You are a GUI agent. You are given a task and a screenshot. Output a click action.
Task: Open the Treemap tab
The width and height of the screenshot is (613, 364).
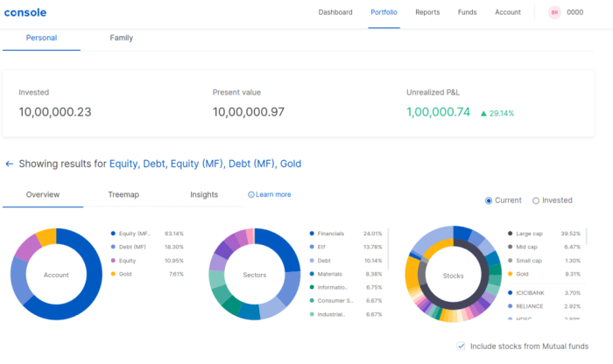[x=123, y=194]
